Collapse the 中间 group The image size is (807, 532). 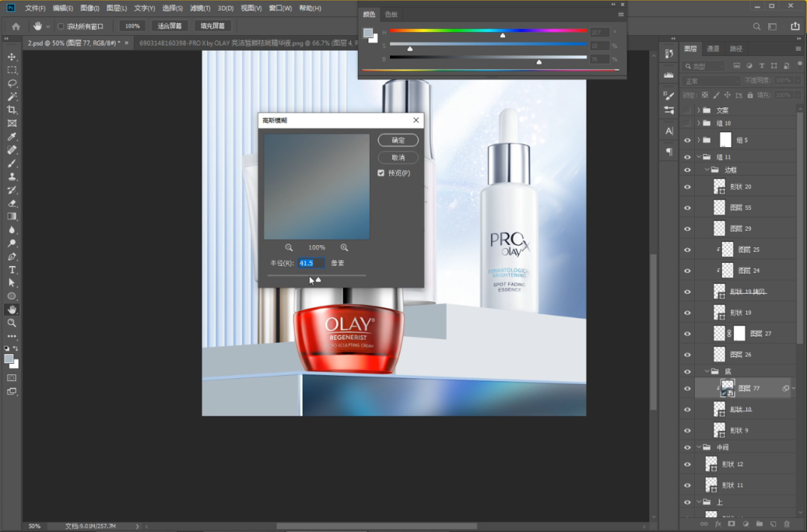click(x=699, y=447)
